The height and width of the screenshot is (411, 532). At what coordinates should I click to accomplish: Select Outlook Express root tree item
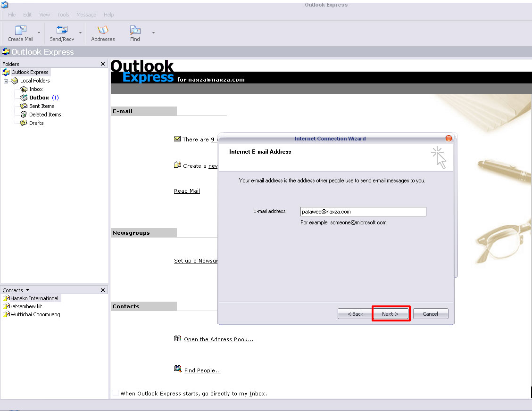pos(30,72)
